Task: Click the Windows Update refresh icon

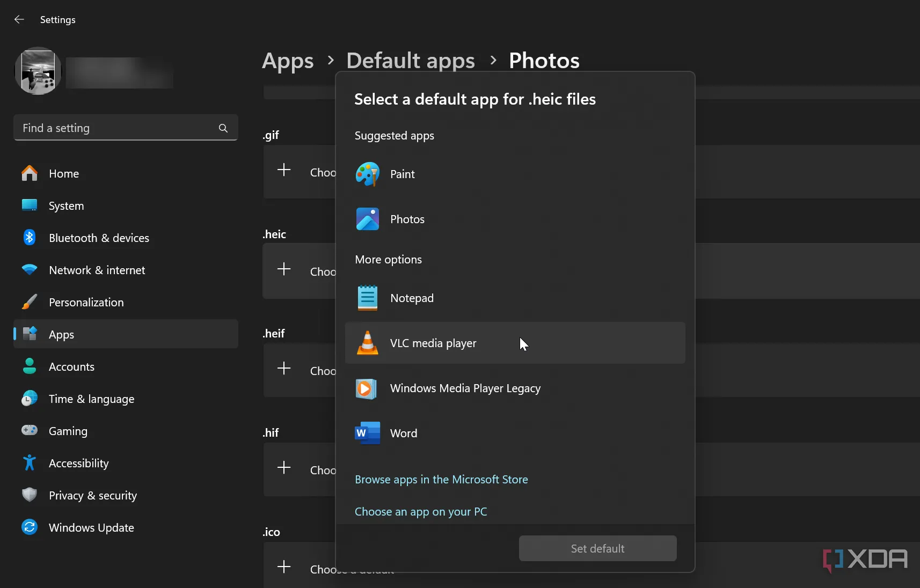Action: click(30, 527)
